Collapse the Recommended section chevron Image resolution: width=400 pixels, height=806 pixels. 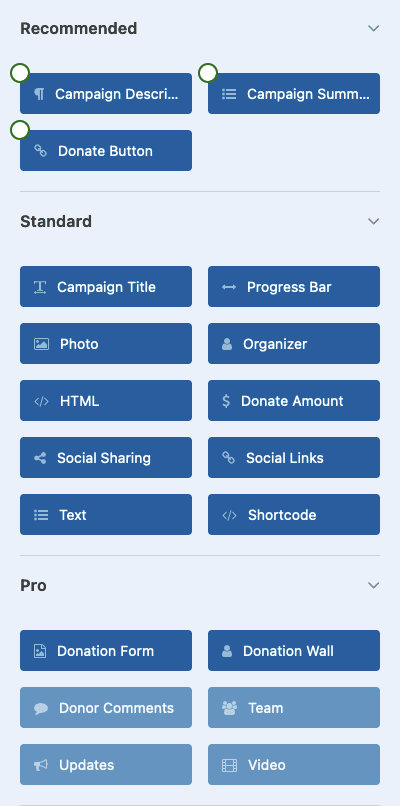click(374, 28)
